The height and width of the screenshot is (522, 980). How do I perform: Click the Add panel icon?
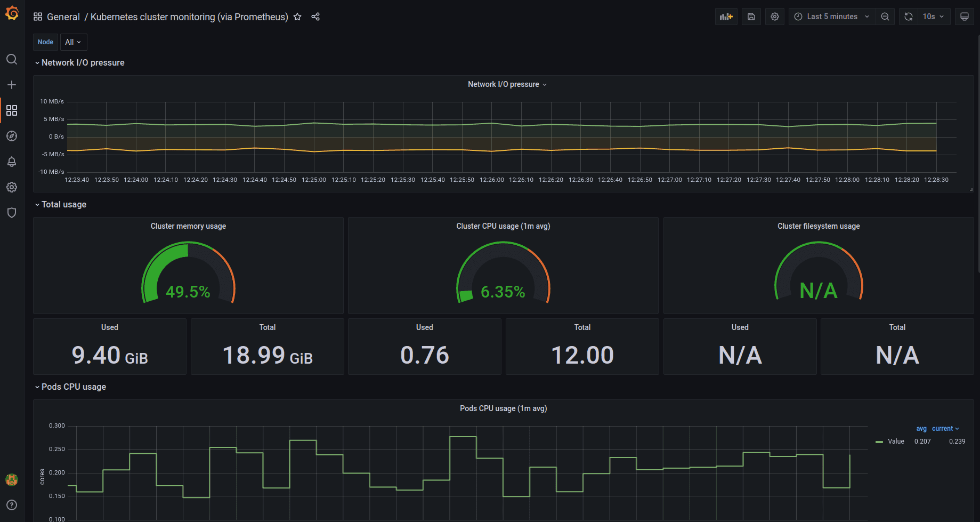[726, 17]
